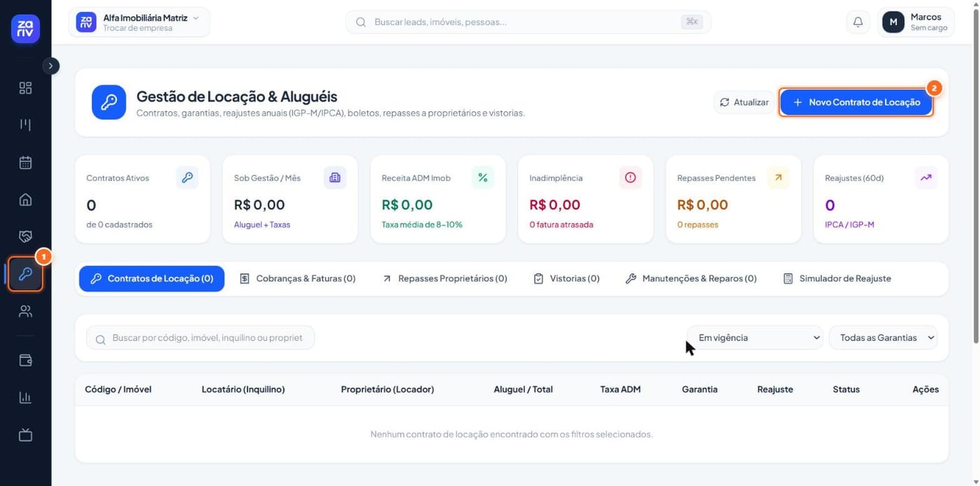The image size is (980, 486).
Task: Open the house properties icon in sidebar
Action: point(25,200)
